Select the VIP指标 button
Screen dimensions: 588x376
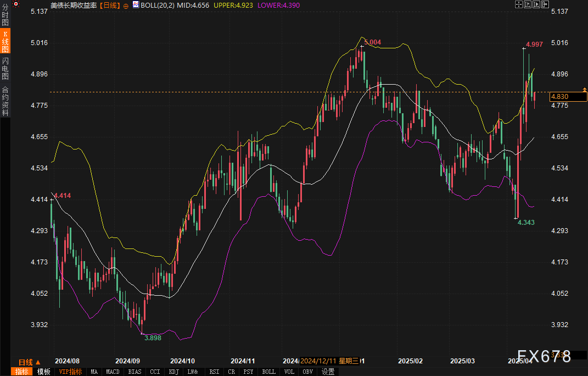[x=70, y=372]
